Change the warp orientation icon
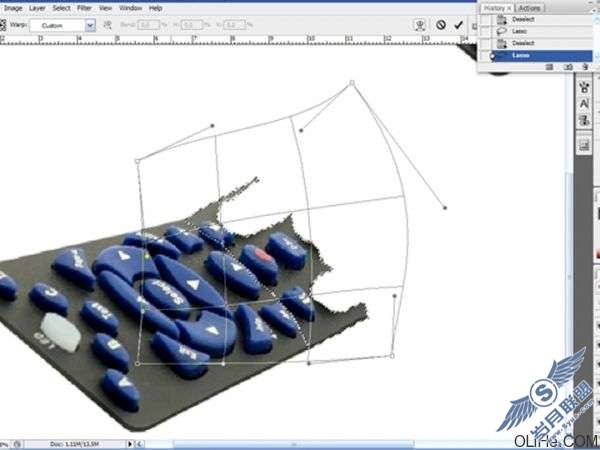This screenshot has width=600, height=450. [108, 25]
